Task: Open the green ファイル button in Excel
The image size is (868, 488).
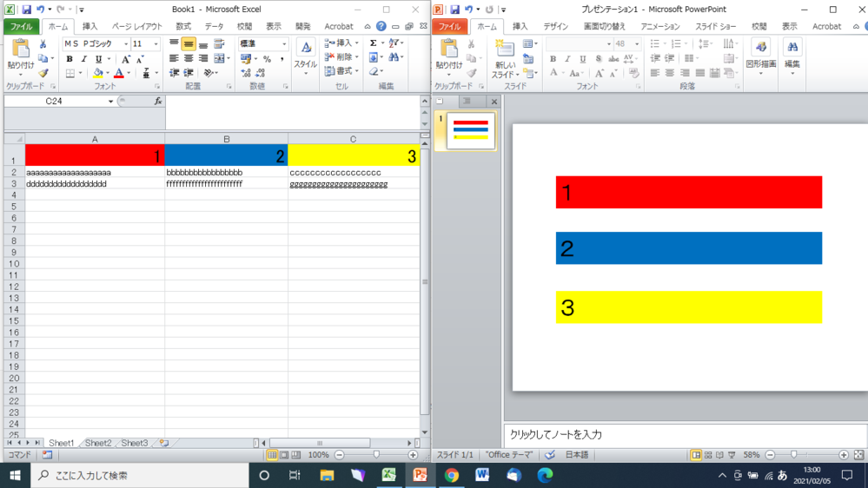Action: coord(21,27)
